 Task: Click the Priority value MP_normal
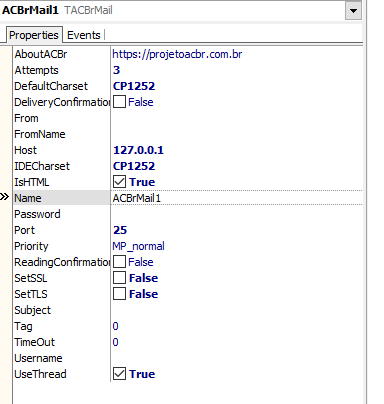(138, 246)
